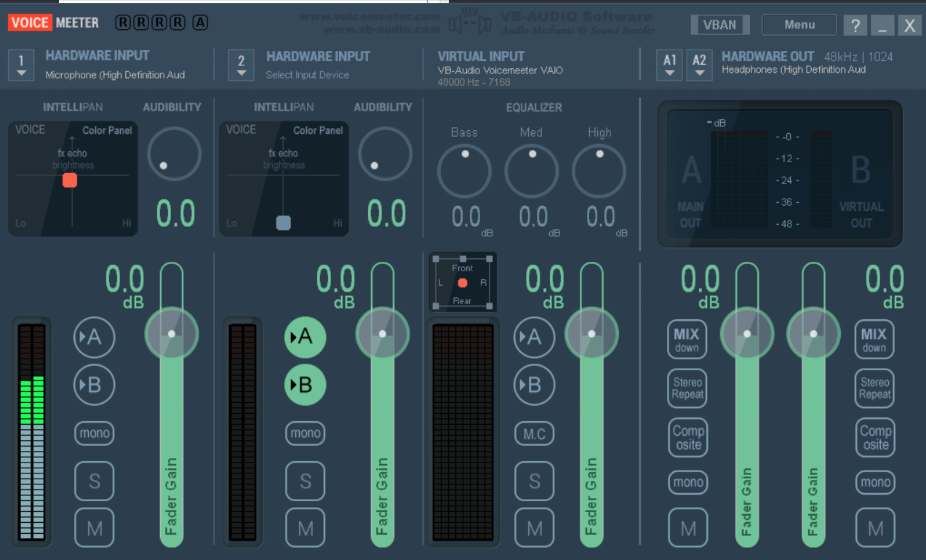926x560 pixels.
Task: Click the '48kHz | 1024' text
Action: pyautogui.click(x=858, y=57)
